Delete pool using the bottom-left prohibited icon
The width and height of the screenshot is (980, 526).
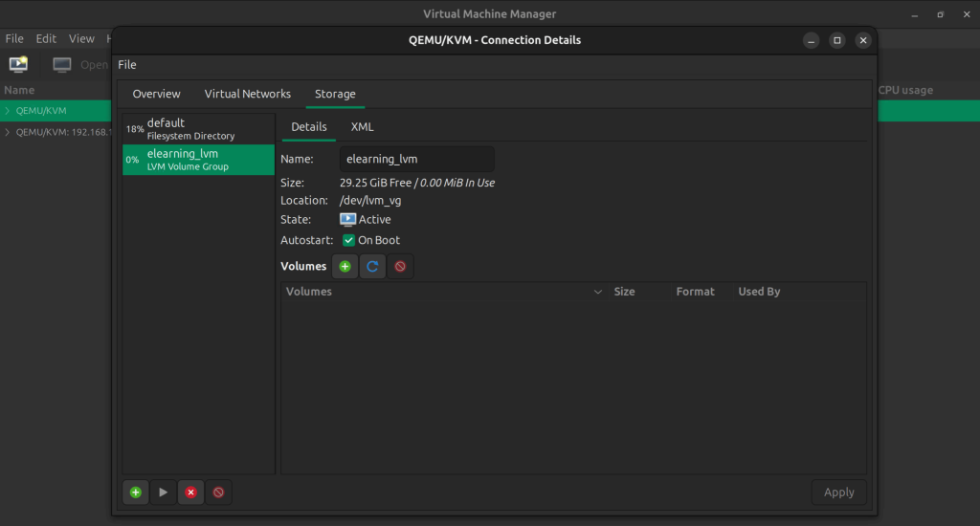[x=218, y=493]
